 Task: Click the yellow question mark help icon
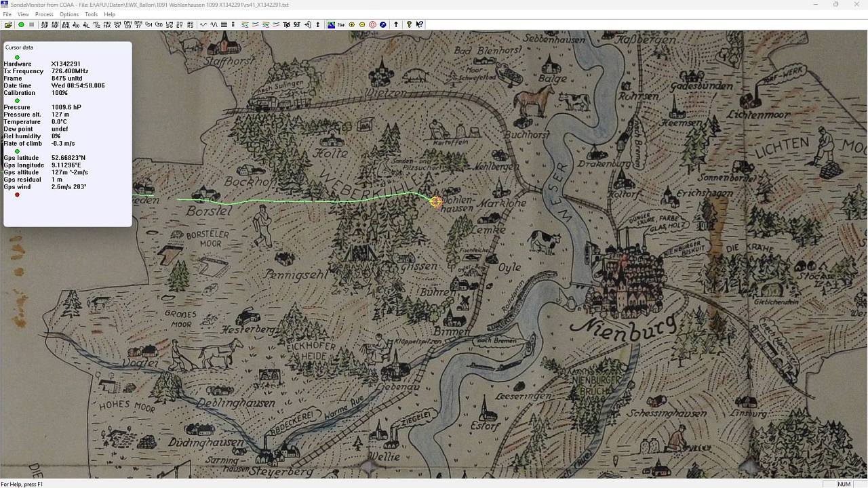point(409,24)
